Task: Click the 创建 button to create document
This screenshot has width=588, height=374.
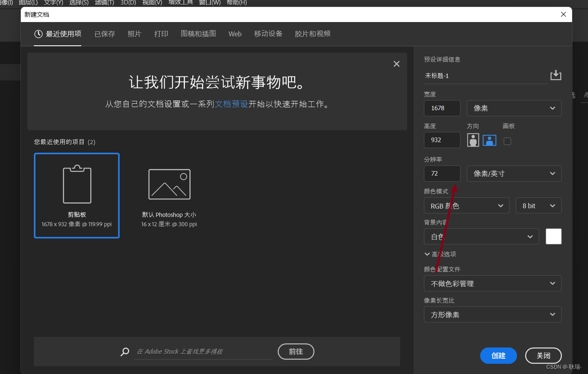Action: point(498,355)
